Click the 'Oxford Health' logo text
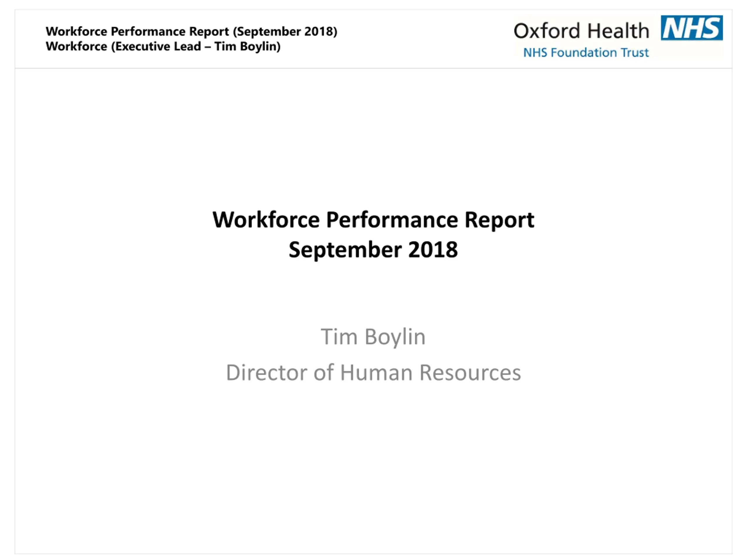 (581, 31)
